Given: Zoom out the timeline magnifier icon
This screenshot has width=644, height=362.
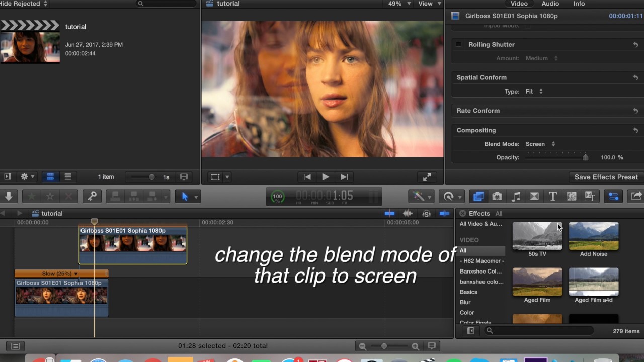Looking at the screenshot, I should coord(362,346).
